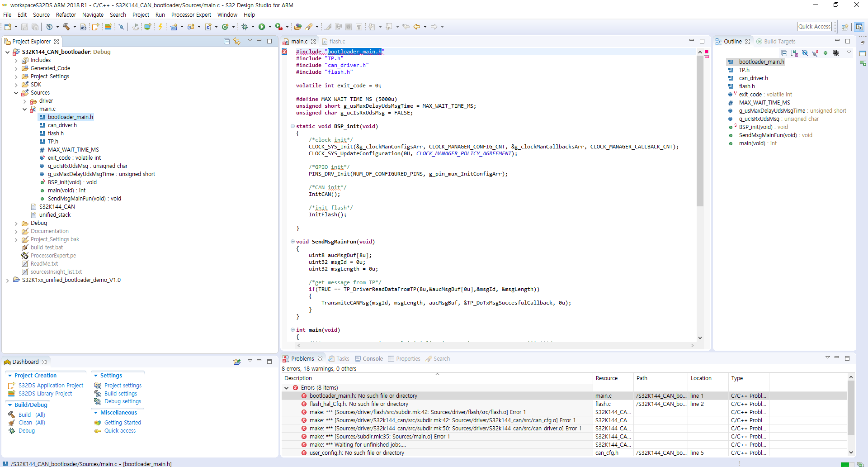The image size is (868, 467).
Task: Toggle Hide Static Members in Outline
Action: coord(815,53)
